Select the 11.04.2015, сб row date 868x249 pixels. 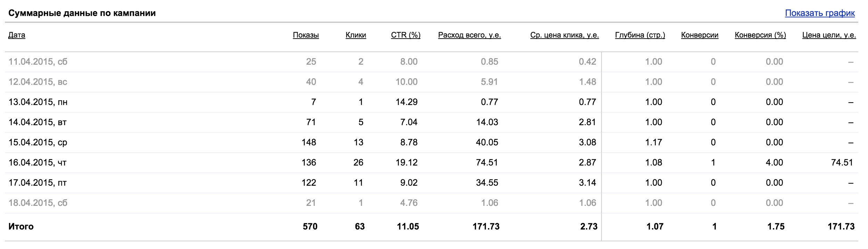click(38, 62)
